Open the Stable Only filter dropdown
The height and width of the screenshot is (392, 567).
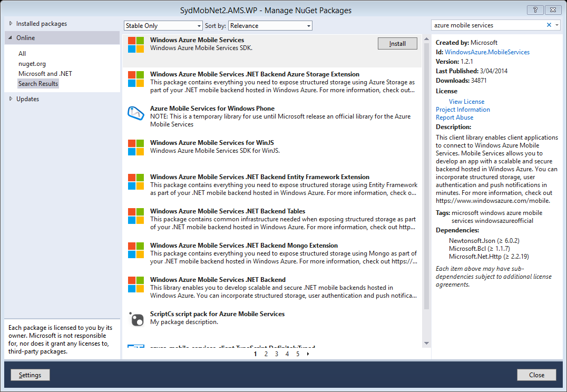[163, 25]
